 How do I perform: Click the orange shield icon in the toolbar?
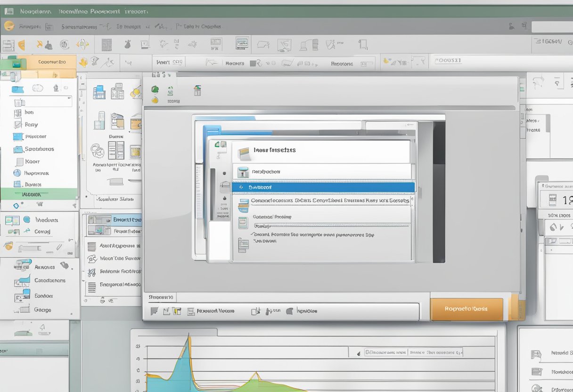click(x=21, y=45)
